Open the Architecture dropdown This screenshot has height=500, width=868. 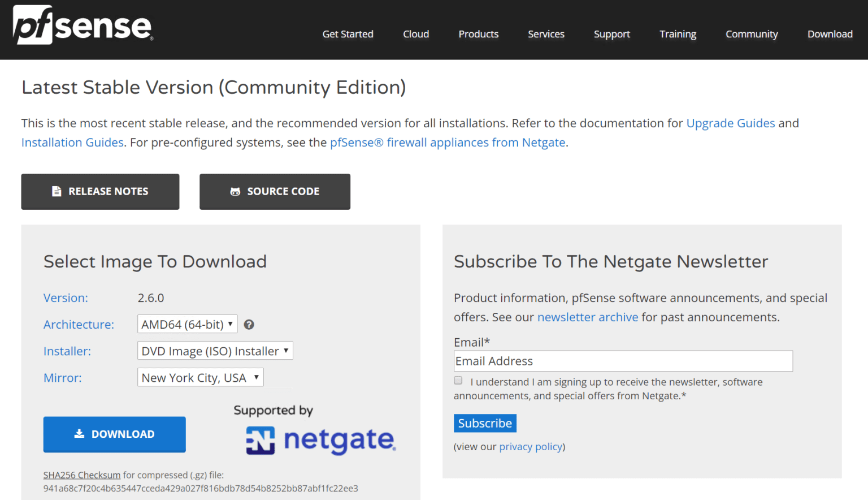187,324
